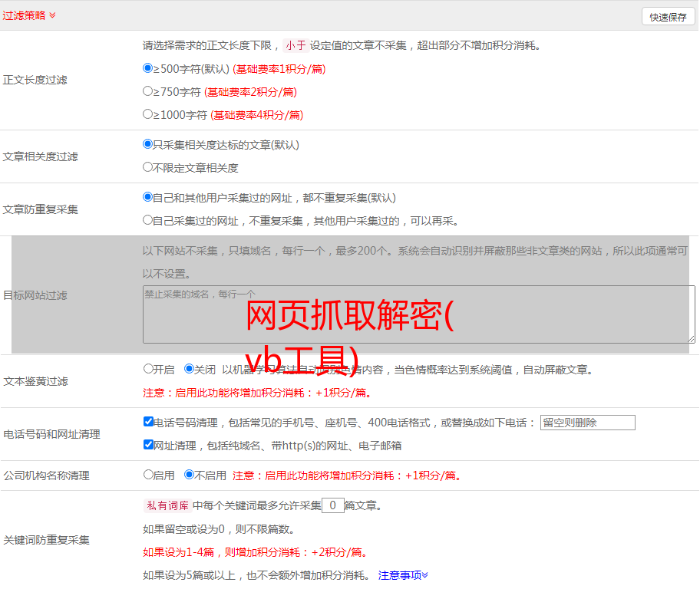
Task: Select 自己采集过的网址,不重复采集 option
Action: [x=148, y=220]
